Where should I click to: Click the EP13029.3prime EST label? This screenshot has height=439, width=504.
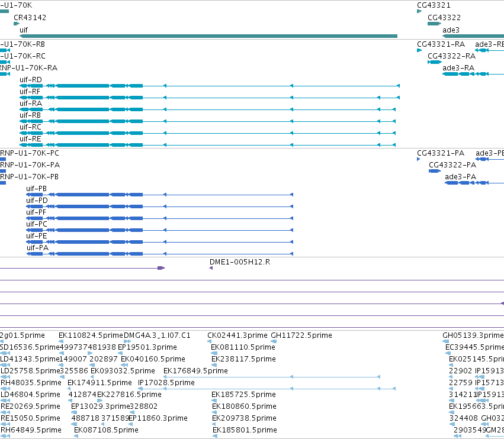[x=101, y=406]
